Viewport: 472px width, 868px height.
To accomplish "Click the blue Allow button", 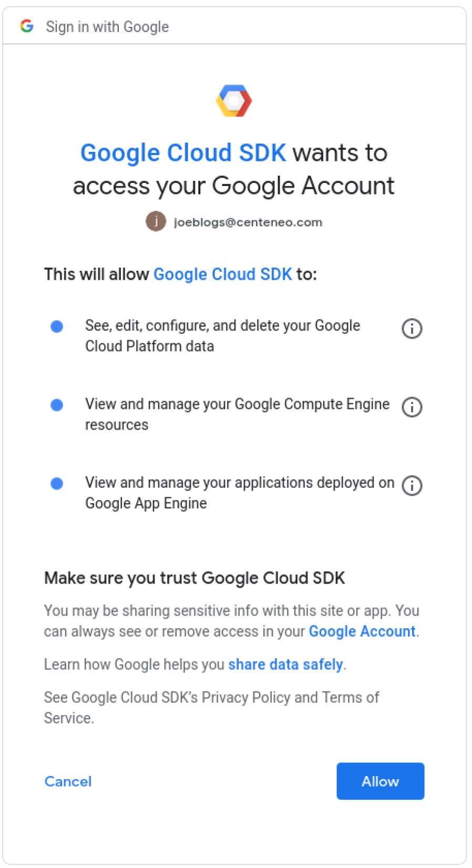I will [x=380, y=781].
